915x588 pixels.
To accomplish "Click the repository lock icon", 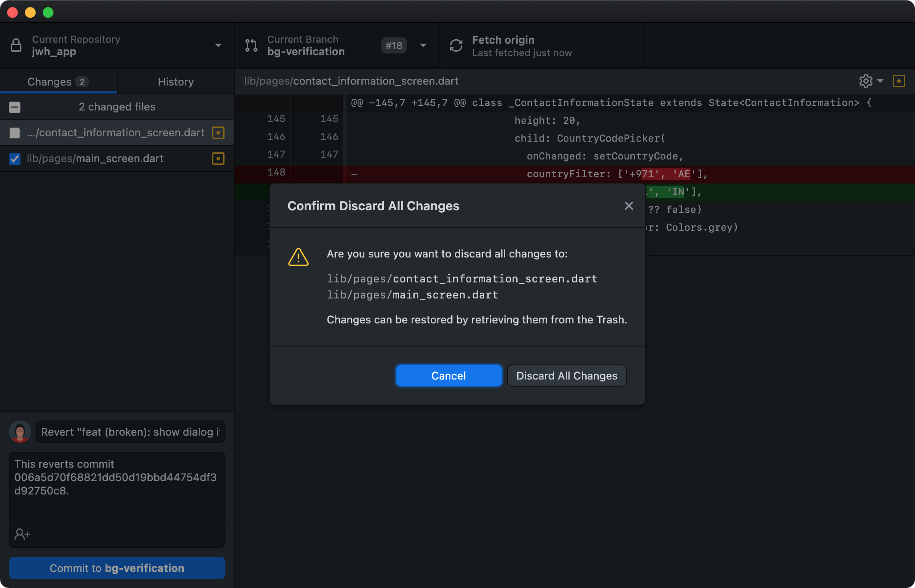I will tap(16, 45).
